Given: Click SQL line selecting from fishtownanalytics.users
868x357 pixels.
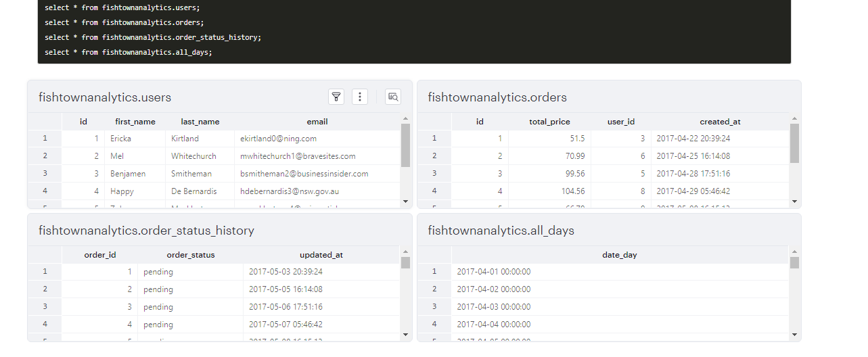Looking at the screenshot, I should (x=122, y=7).
